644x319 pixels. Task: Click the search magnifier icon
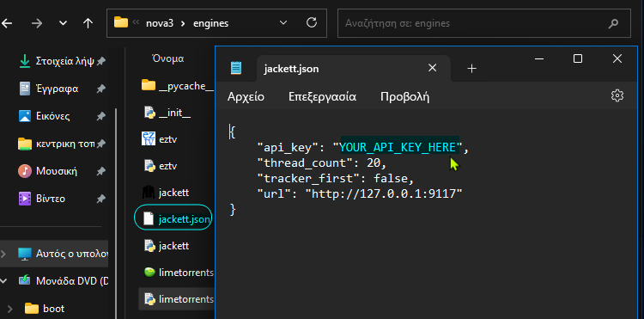(613, 23)
